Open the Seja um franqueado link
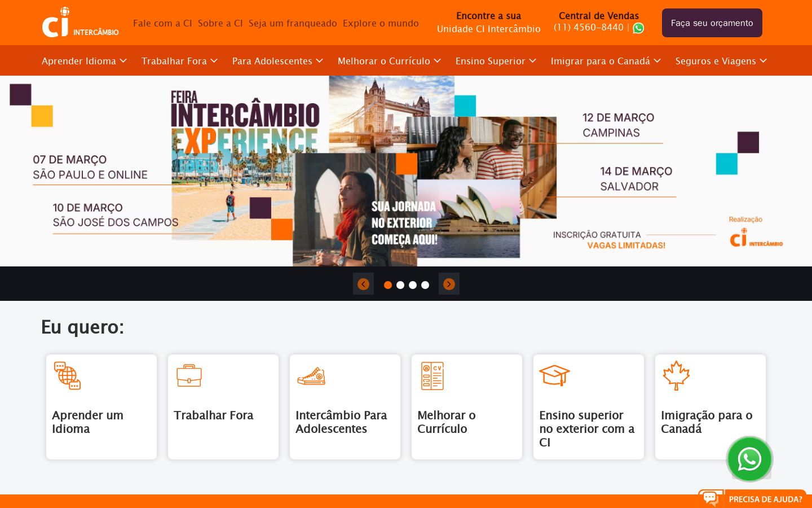This screenshot has height=508, width=812. [x=293, y=23]
